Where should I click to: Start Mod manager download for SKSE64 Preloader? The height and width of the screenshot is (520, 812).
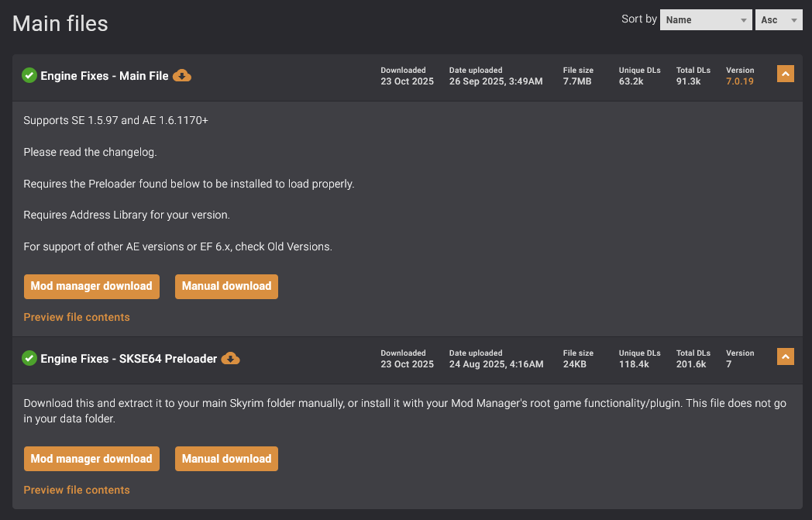[91, 459]
